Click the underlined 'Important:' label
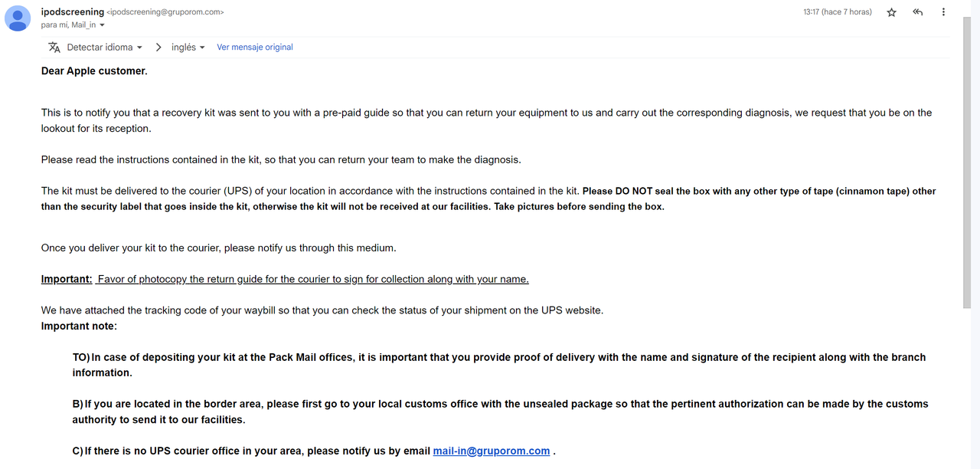The height and width of the screenshot is (469, 980). point(67,279)
